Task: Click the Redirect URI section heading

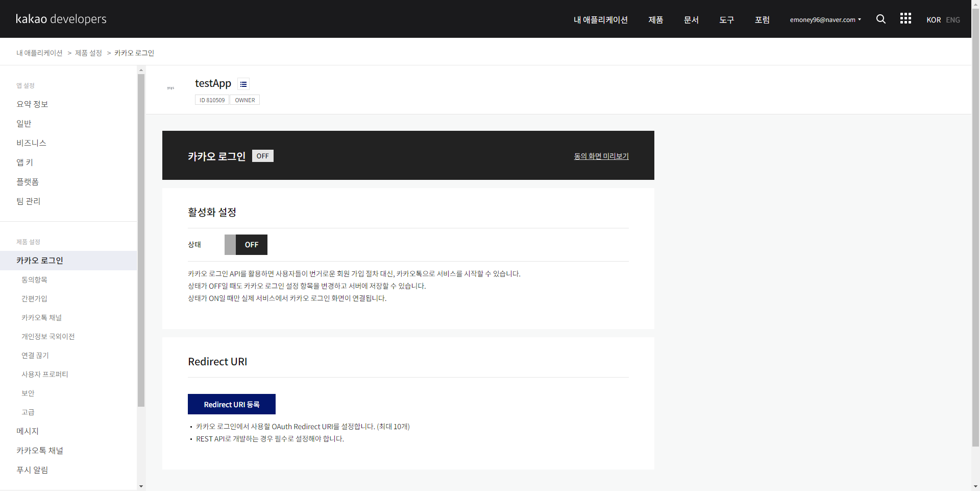Action: pos(217,362)
